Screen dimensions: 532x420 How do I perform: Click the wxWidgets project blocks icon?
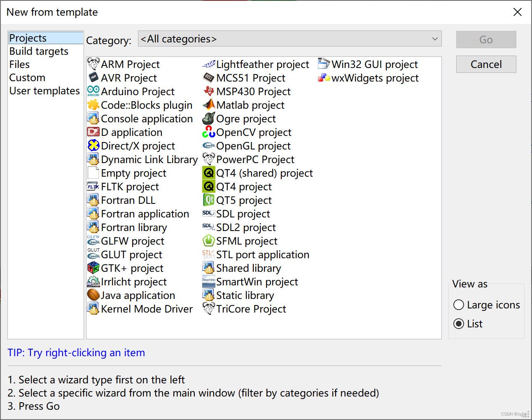[324, 77]
